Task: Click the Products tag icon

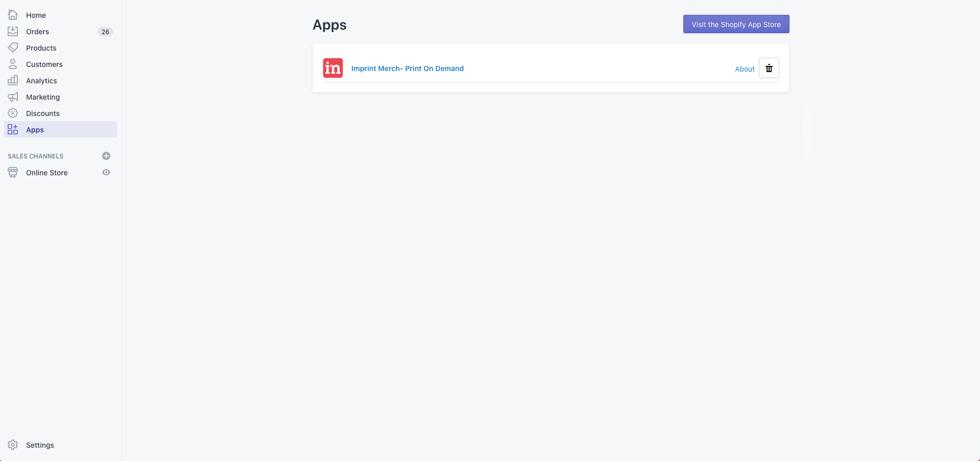Action: click(13, 48)
